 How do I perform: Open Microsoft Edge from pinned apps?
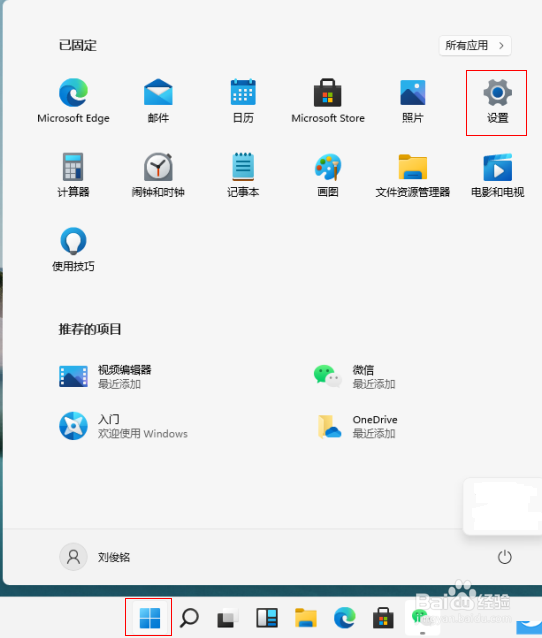click(73, 101)
